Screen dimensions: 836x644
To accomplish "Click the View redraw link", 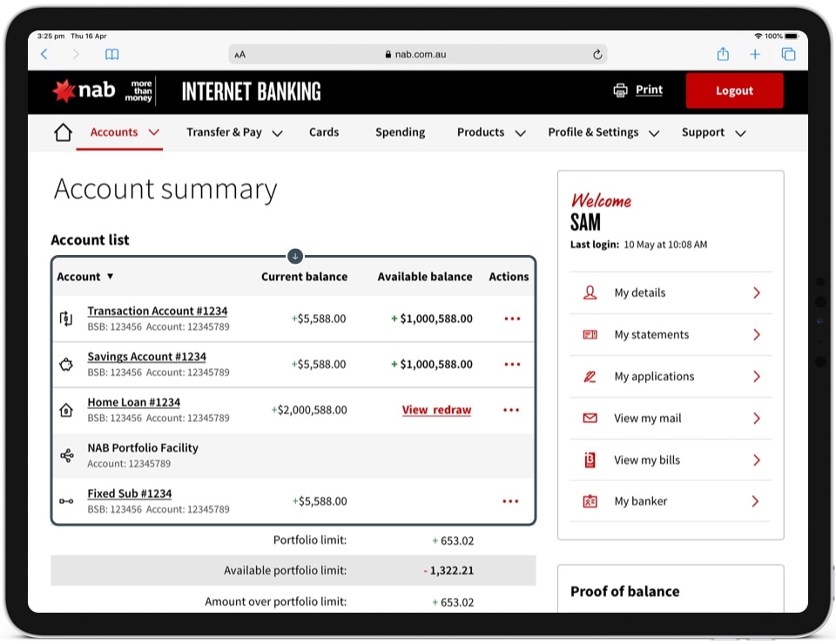I will (x=436, y=410).
